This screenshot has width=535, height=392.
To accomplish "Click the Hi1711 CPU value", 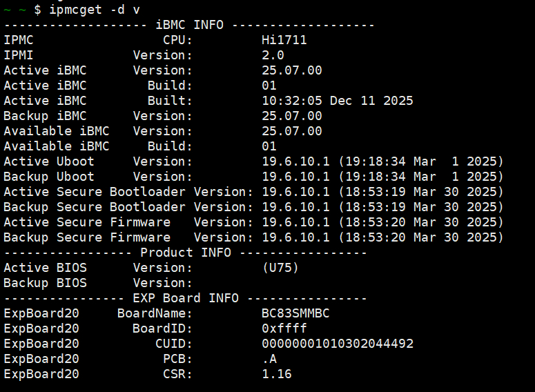I will coord(284,40).
